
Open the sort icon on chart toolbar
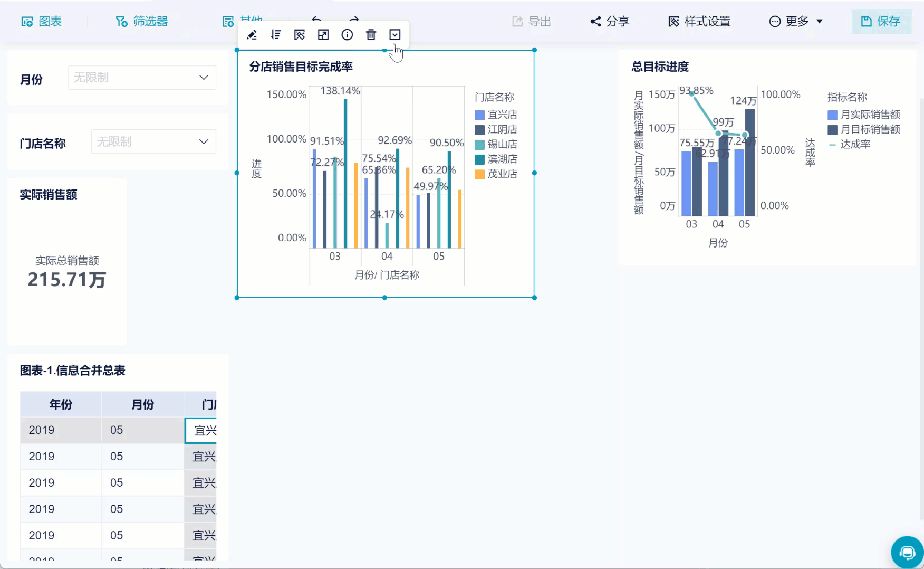click(276, 35)
